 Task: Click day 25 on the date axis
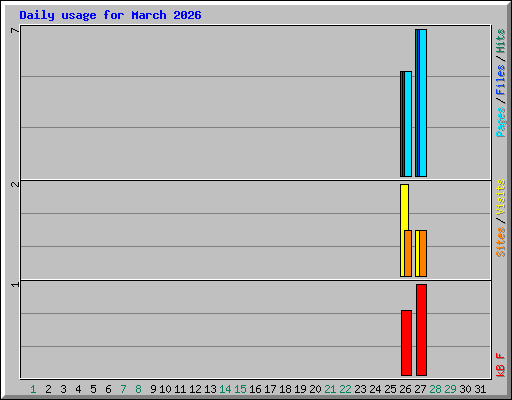point(390,389)
